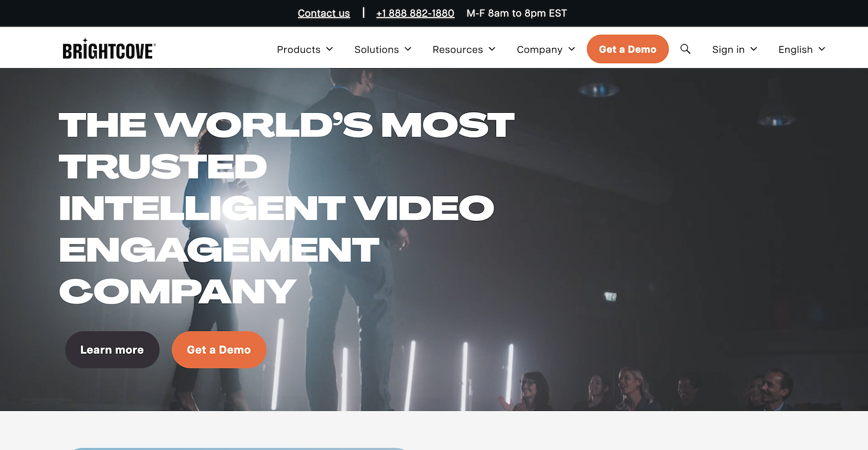
Task: Click the hero Get a Demo button
Action: click(x=219, y=350)
